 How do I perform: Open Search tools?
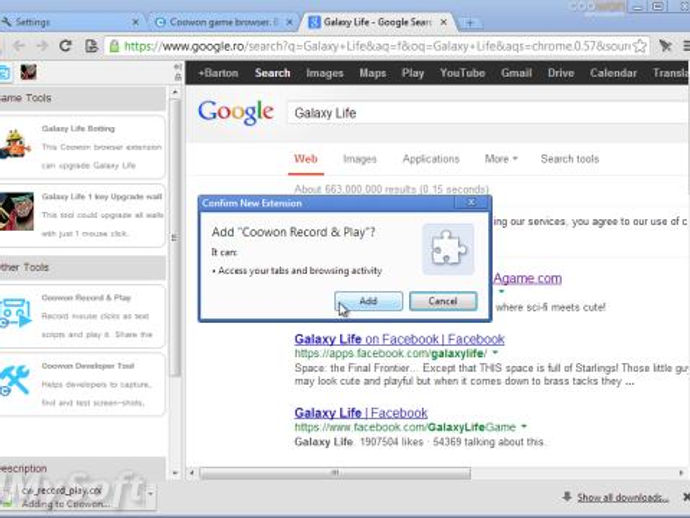click(570, 159)
